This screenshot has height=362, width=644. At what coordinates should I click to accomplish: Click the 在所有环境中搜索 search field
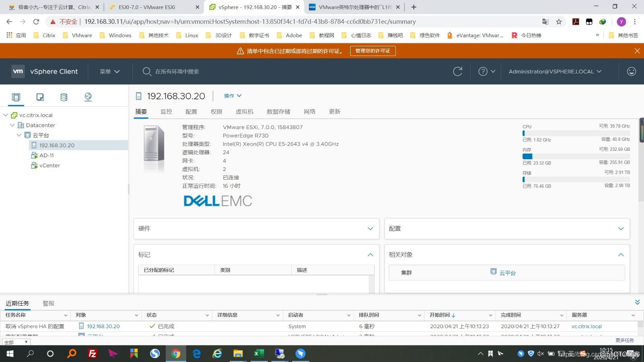click(x=177, y=72)
